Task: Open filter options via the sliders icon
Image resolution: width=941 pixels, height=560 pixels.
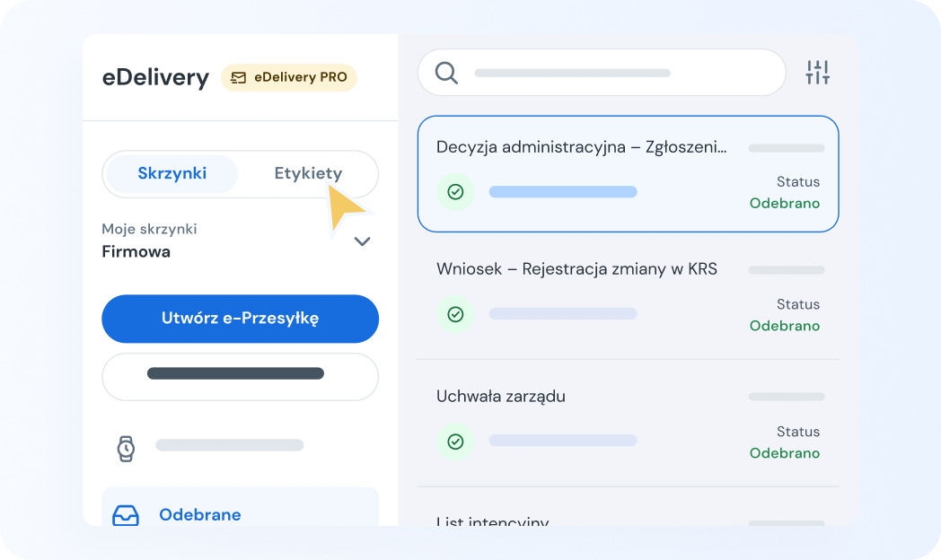Action: pyautogui.click(x=818, y=74)
